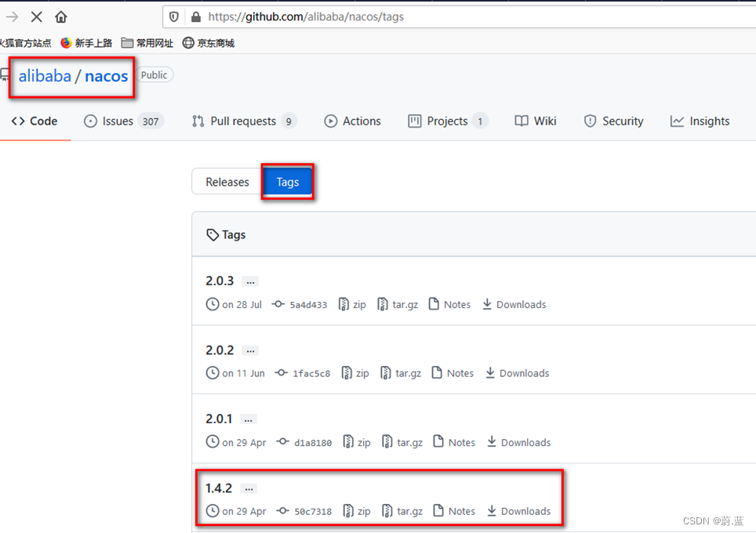Download tar.gz for tag 2.0.2
756x533 pixels.
coord(401,373)
